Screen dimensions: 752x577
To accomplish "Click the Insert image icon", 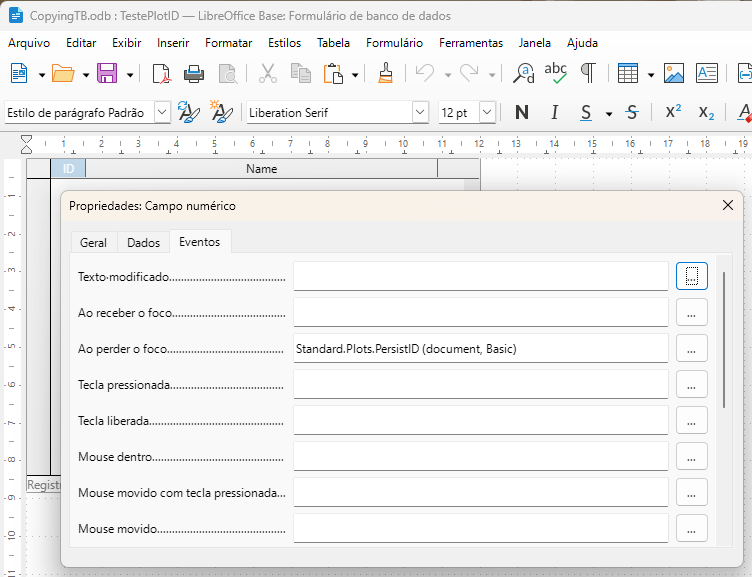I will [674, 73].
